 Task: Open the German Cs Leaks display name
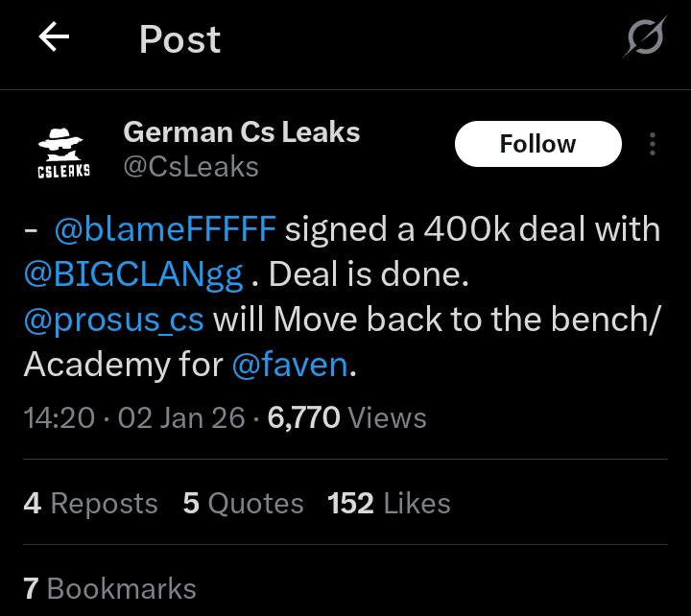242,131
